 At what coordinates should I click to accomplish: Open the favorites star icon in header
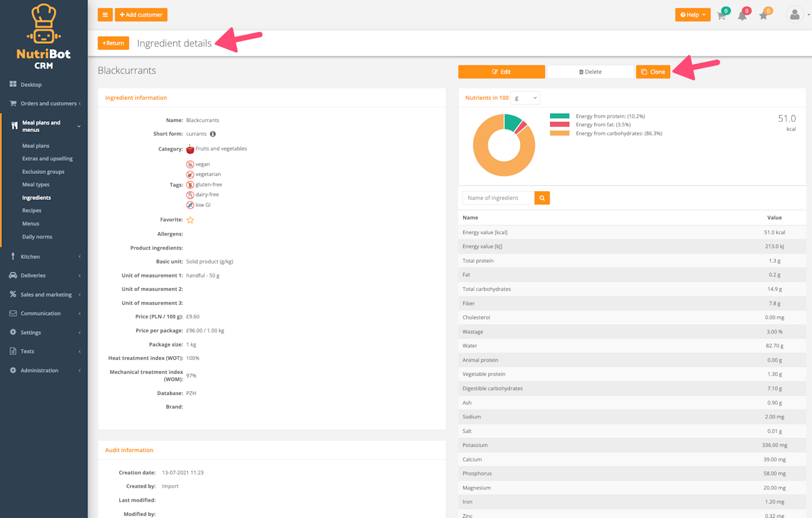pyautogui.click(x=763, y=16)
